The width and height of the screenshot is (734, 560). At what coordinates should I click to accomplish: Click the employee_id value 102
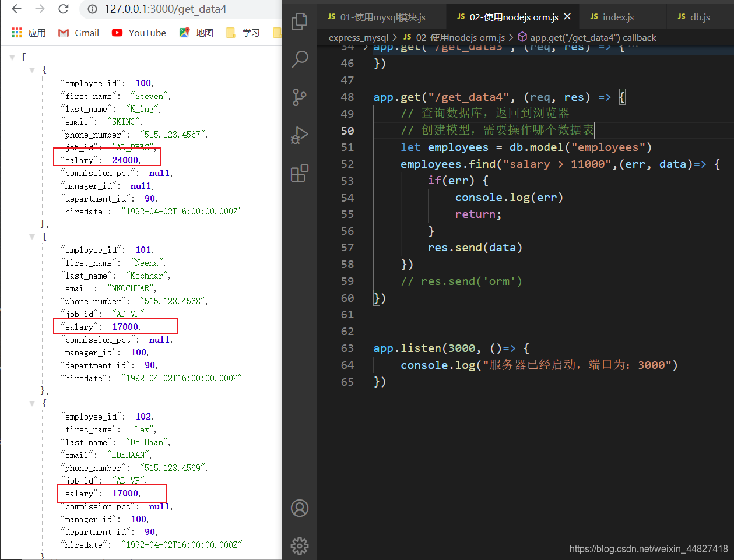point(143,417)
